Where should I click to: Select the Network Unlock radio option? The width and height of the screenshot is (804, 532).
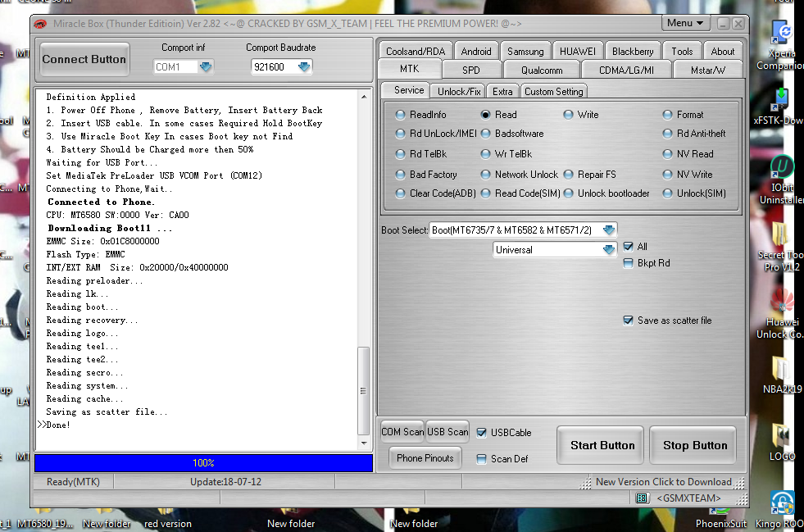click(485, 175)
